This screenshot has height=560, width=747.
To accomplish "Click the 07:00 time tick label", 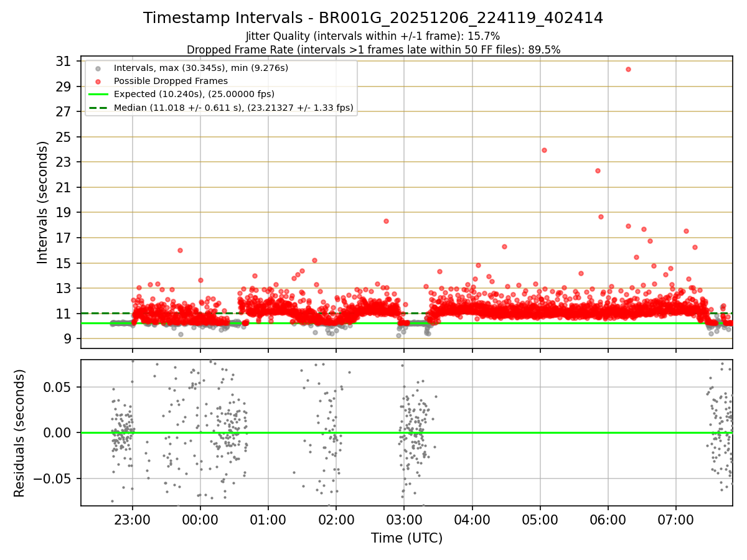I will point(676,520).
